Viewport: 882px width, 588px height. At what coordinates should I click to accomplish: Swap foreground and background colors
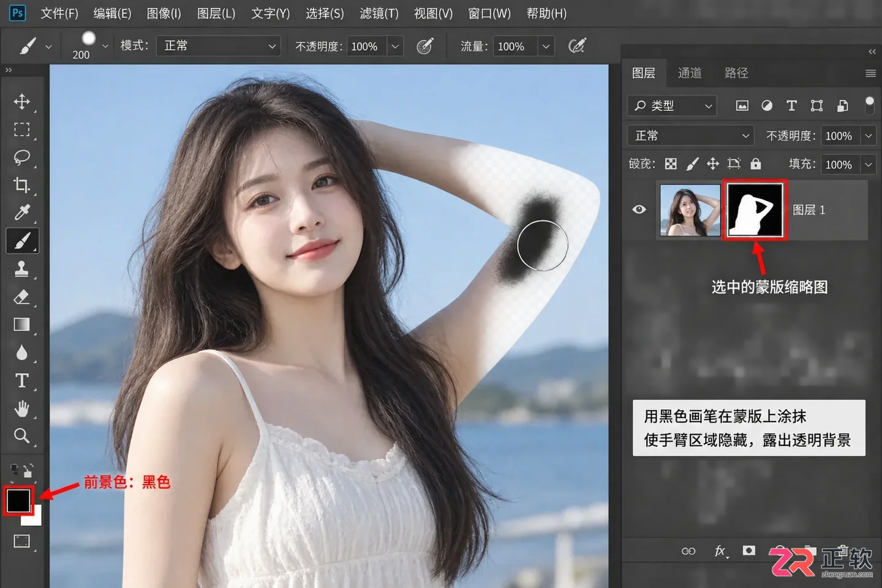tap(28, 471)
